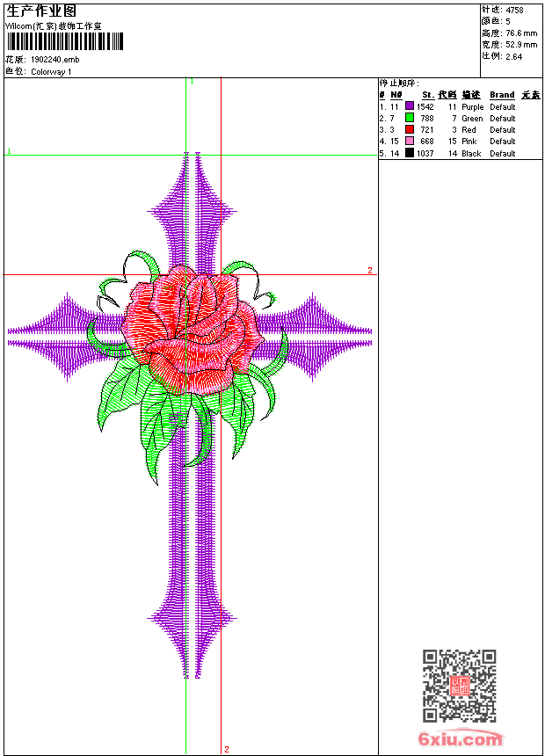Click the 生产作业图 heading
This screenshot has height=756, width=545.
click(41, 11)
